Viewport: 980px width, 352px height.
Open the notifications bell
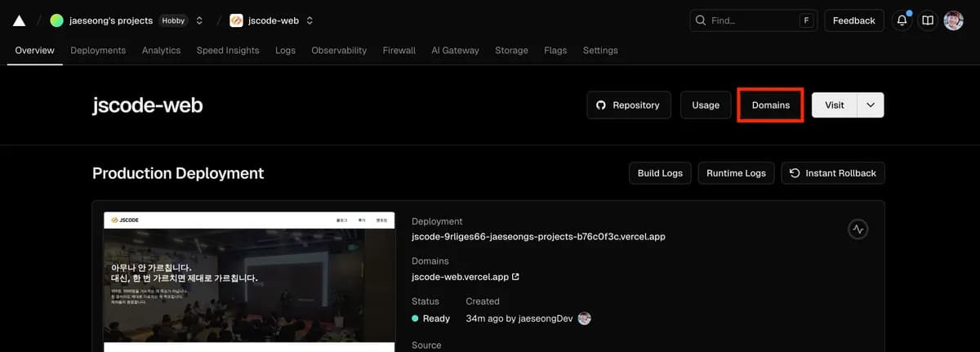point(902,20)
